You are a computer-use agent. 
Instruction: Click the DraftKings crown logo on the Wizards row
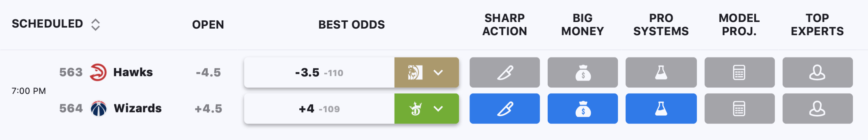pos(415,108)
